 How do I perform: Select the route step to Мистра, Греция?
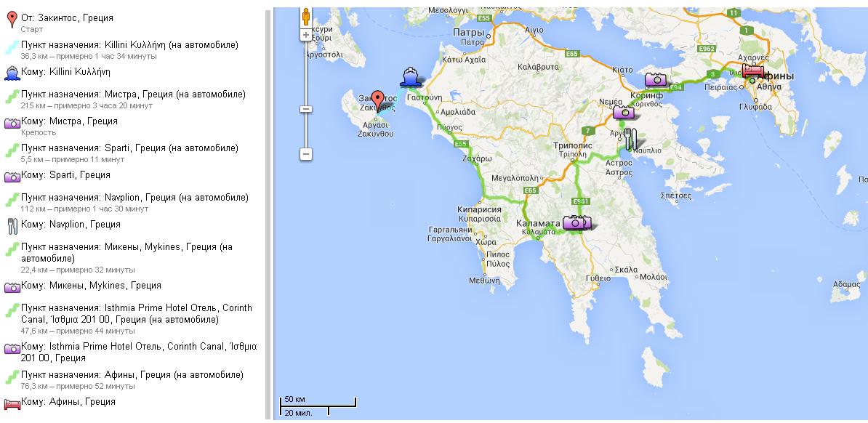pyautogui.click(x=133, y=94)
